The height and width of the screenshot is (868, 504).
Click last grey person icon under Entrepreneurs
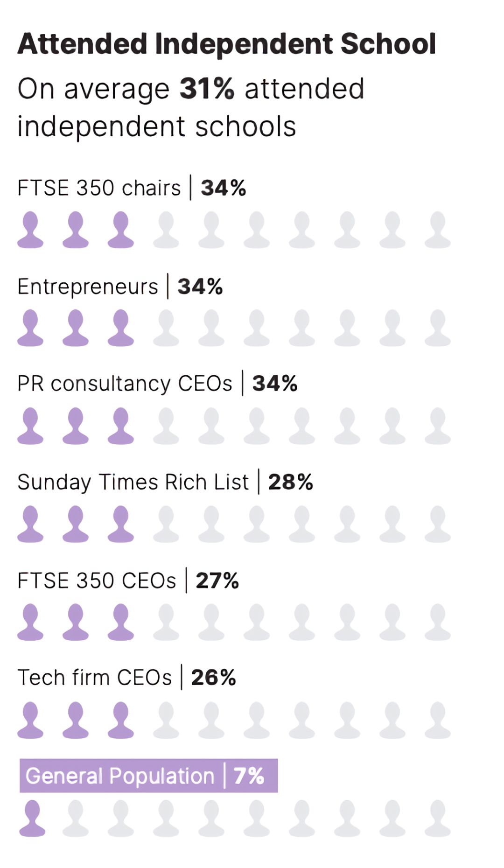(437, 328)
